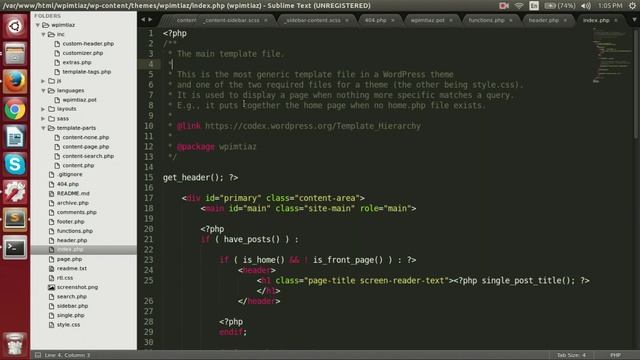Close the header.php tab
Screen dimensions: 640x360
coord(565,20)
